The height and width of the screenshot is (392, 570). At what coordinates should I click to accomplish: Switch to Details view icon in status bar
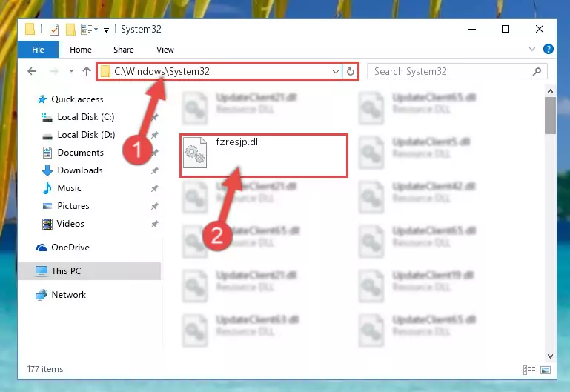[529, 370]
